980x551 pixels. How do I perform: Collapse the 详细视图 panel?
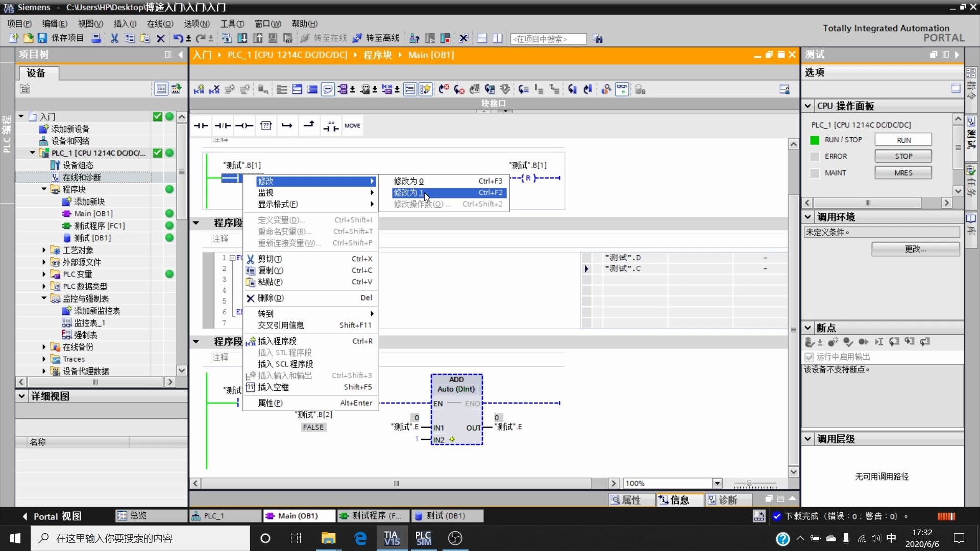click(21, 396)
